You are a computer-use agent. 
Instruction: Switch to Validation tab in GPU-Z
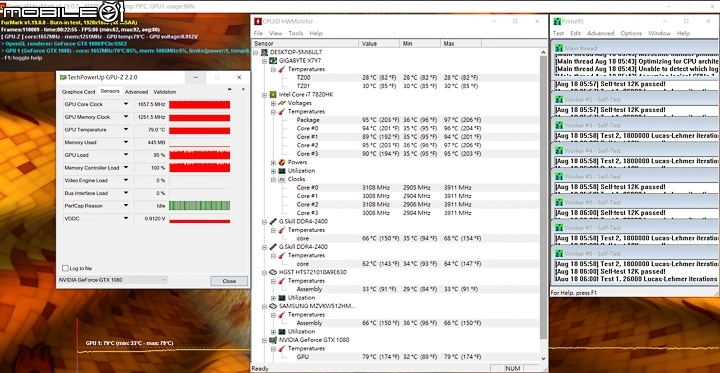pyautogui.click(x=164, y=92)
